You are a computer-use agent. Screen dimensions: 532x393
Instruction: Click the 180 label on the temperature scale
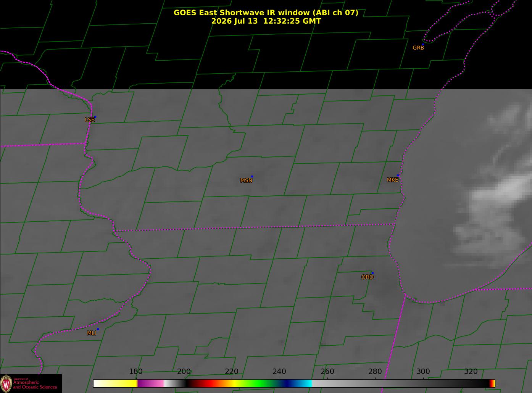pyautogui.click(x=136, y=372)
